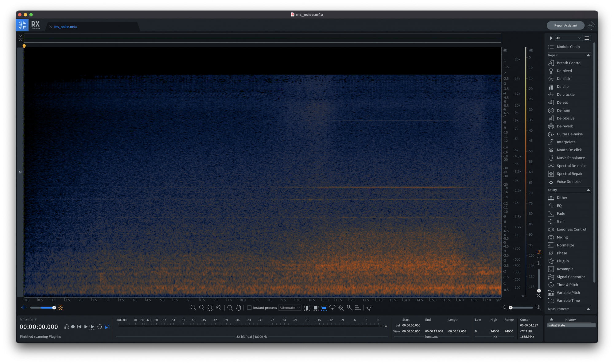
Task: Select the Lasso selection tool
Action: coord(332,308)
